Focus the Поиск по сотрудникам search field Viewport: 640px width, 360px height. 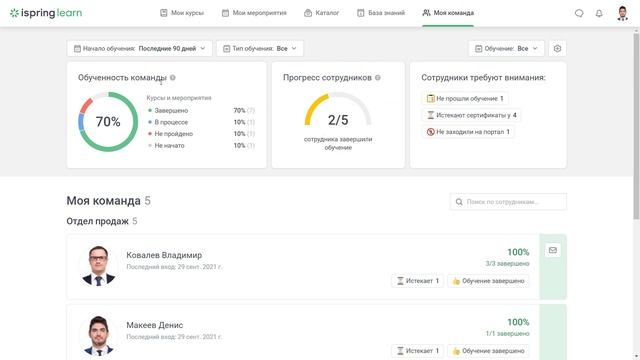pos(508,202)
